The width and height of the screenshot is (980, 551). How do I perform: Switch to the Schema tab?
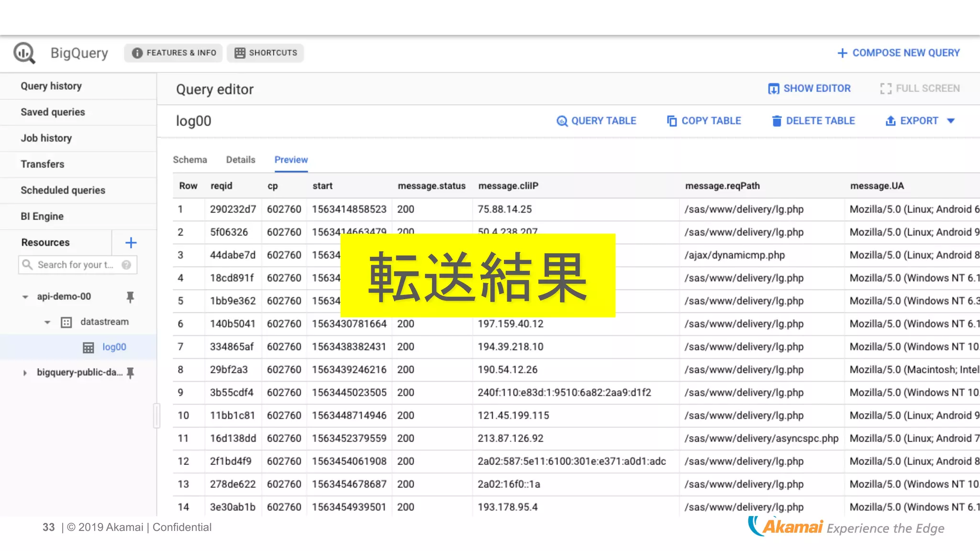[190, 160]
